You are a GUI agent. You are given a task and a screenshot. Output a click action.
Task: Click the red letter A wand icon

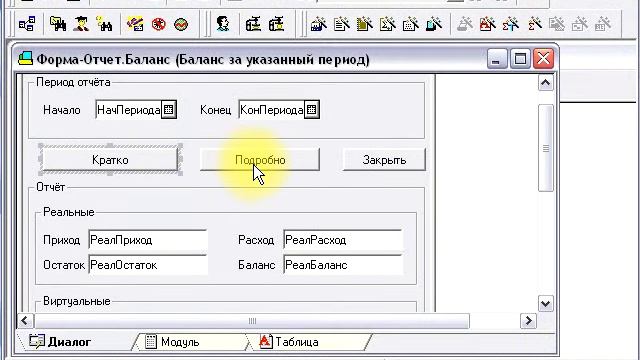(x=487, y=24)
